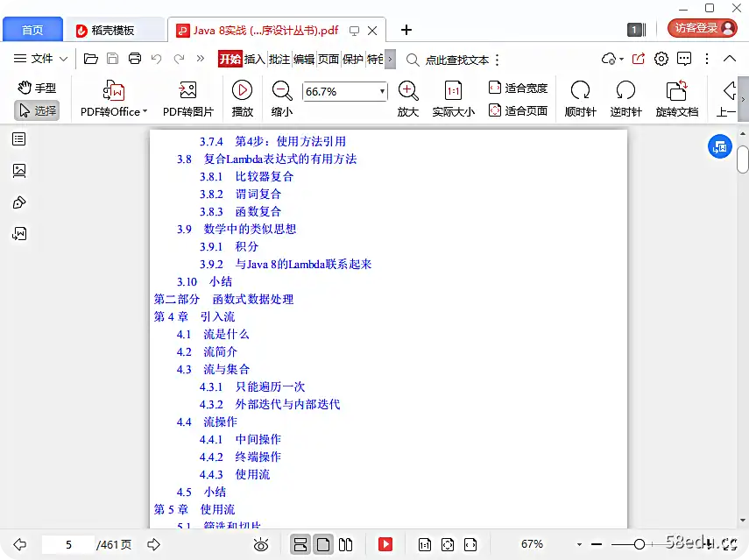Switch to the 开始 ribbon tab
749x560 pixels.
230,60
